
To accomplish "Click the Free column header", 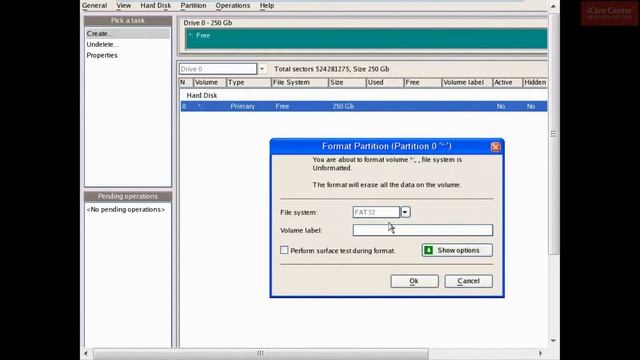I will pos(422,82).
